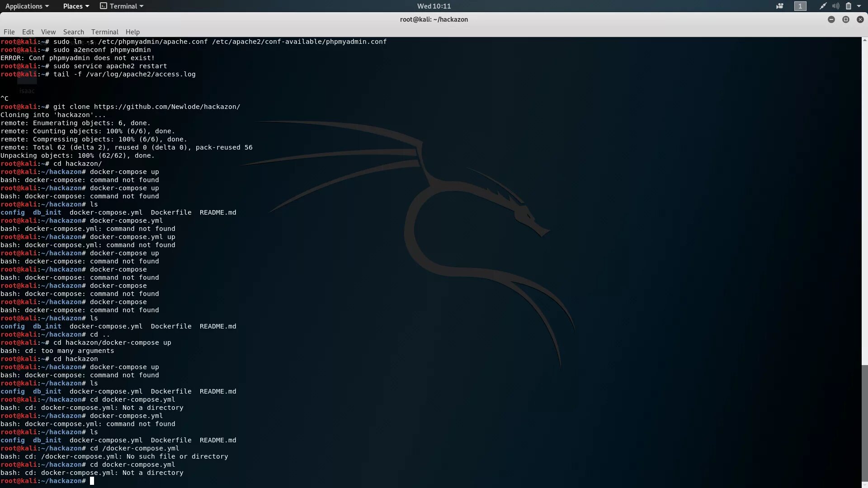The height and width of the screenshot is (488, 868).
Task: Open the Applications dropdown menu
Action: click(27, 6)
